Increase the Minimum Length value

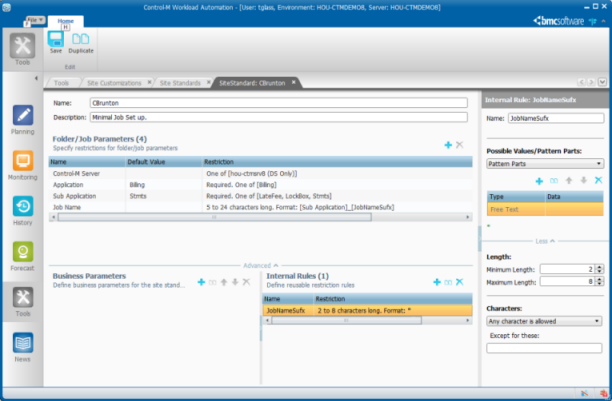(x=600, y=267)
